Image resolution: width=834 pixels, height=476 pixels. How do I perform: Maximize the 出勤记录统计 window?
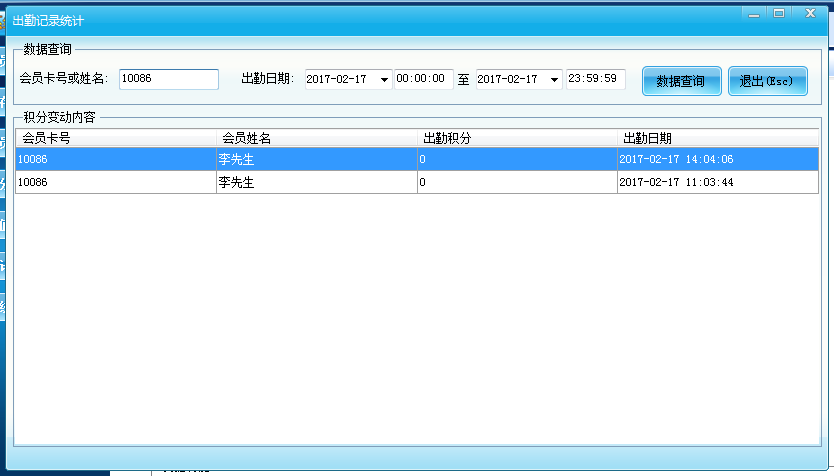pos(779,13)
